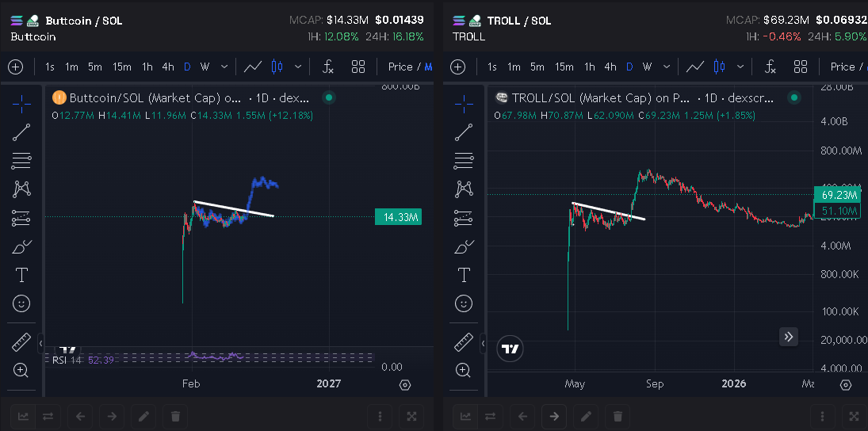
Task: Open forecasting tools in Buttcoin chart sidebar
Action: tap(21, 218)
